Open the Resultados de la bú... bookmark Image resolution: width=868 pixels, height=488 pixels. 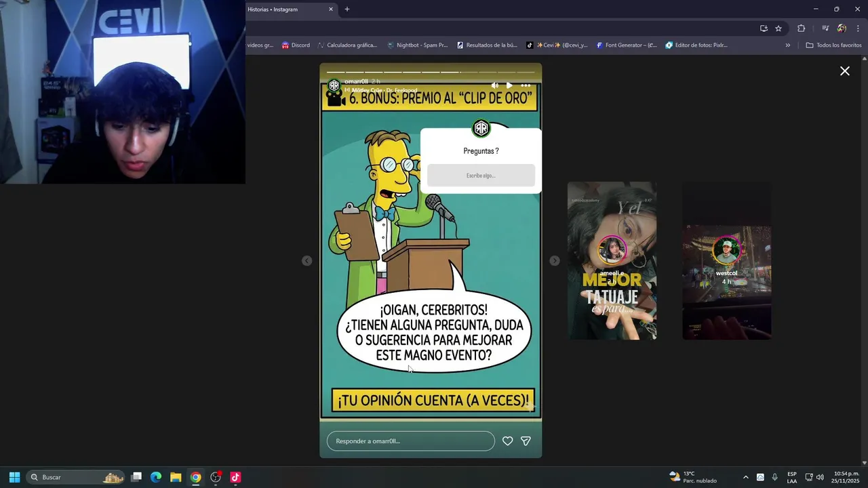click(487, 45)
